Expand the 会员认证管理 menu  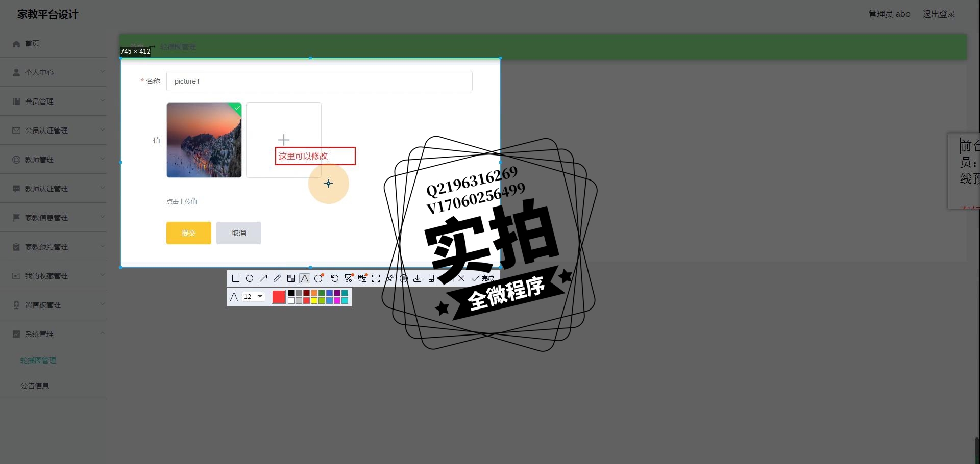pyautogui.click(x=54, y=131)
